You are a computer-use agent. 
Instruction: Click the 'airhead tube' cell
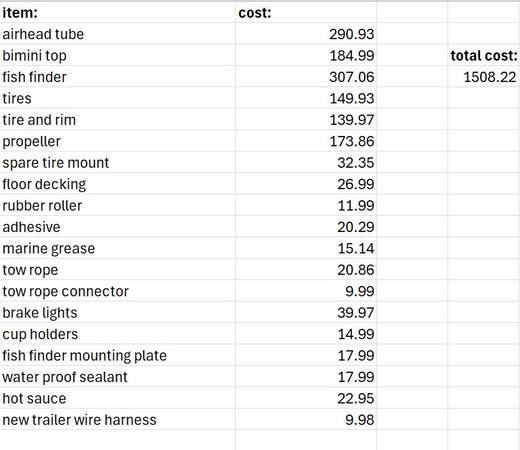click(117, 34)
